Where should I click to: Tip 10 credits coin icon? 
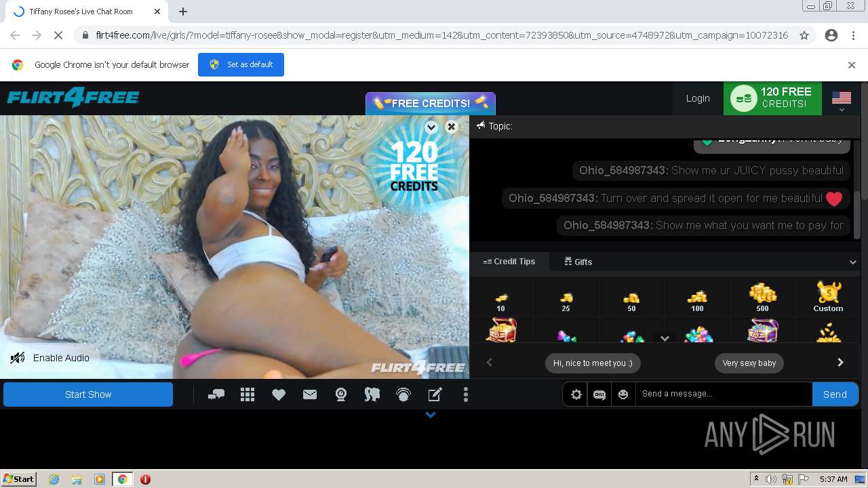(501, 299)
